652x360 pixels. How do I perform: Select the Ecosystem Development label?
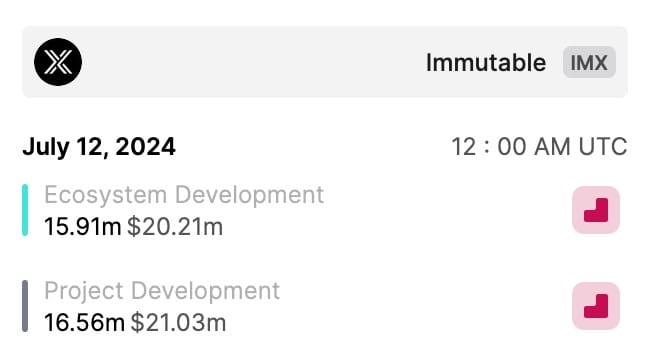(x=184, y=195)
